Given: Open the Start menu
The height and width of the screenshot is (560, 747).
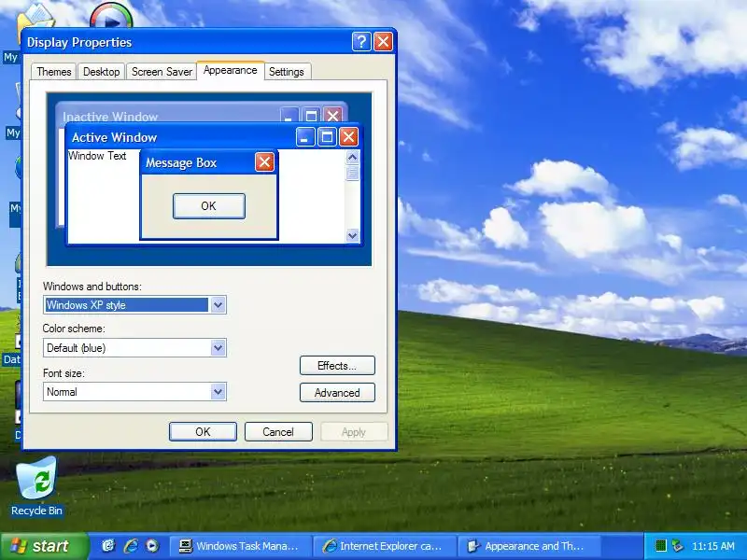Looking at the screenshot, I should [x=44, y=546].
